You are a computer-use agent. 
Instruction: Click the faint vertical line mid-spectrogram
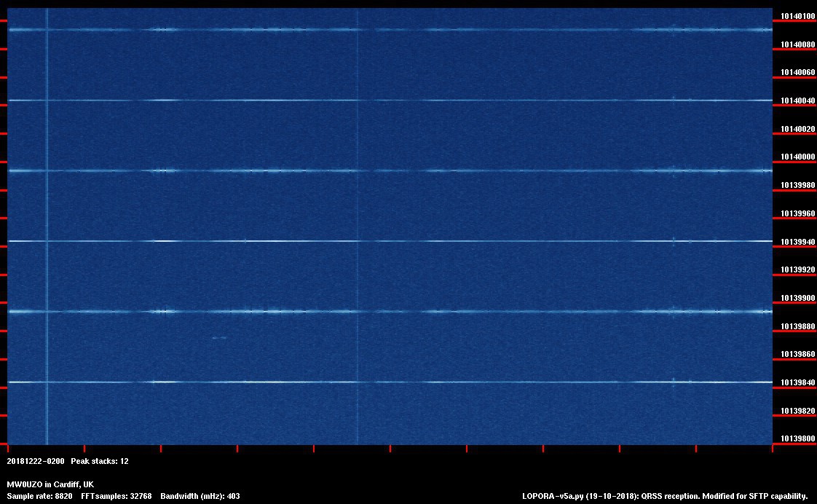point(358,218)
